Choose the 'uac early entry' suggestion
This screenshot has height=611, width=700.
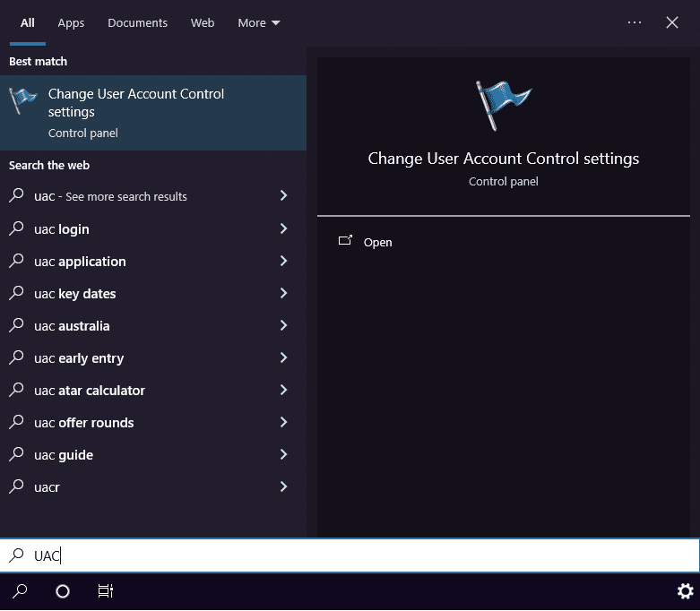153,358
